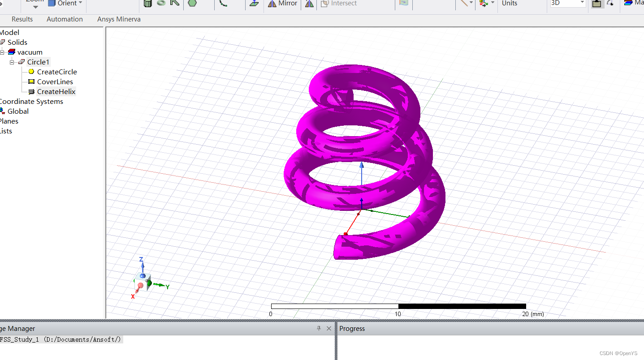Viewport: 644px width, 360px height.
Task: Click the scale bar ruler
Action: pyautogui.click(x=398, y=306)
